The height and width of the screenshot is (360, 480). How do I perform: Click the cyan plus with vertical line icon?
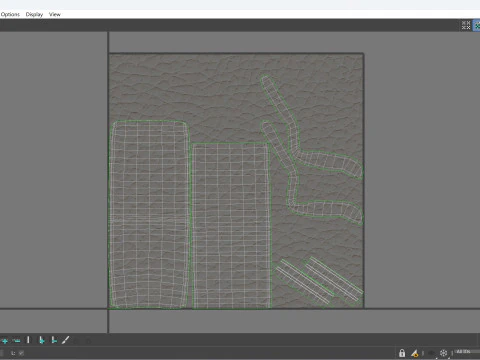[x=42, y=340]
